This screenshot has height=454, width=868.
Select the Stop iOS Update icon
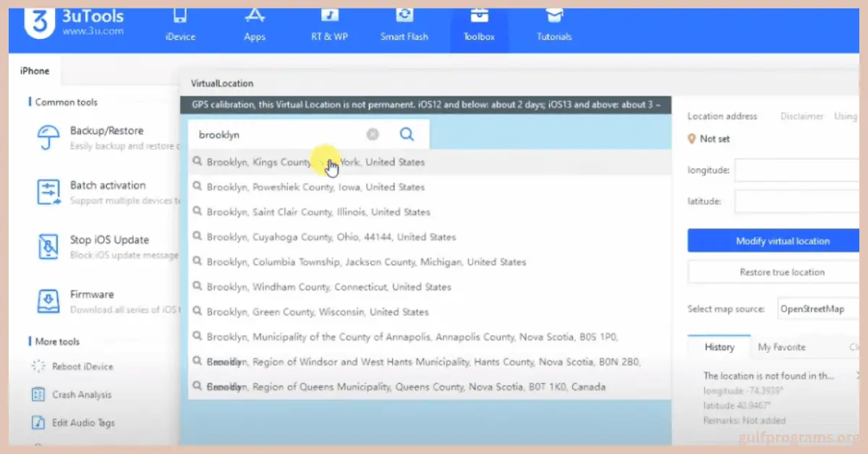pos(48,247)
